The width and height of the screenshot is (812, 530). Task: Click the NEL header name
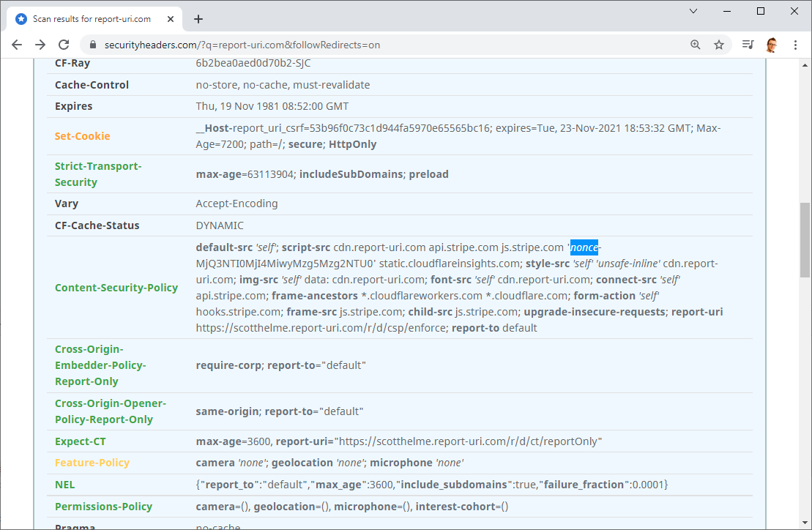64,485
